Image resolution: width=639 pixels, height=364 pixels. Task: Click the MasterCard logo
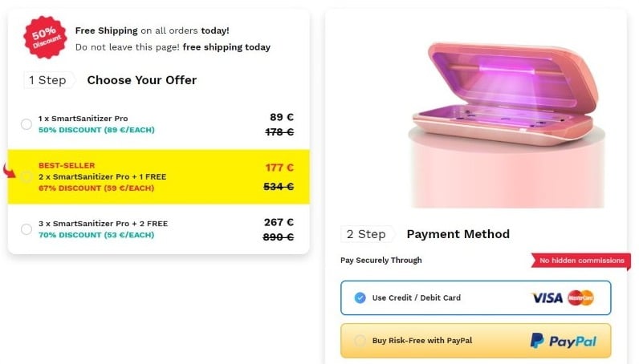pos(580,297)
